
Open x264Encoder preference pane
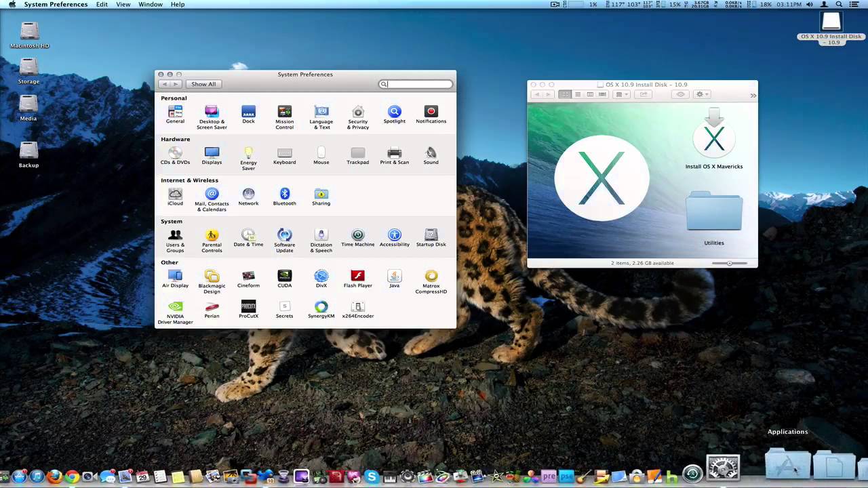(x=358, y=308)
